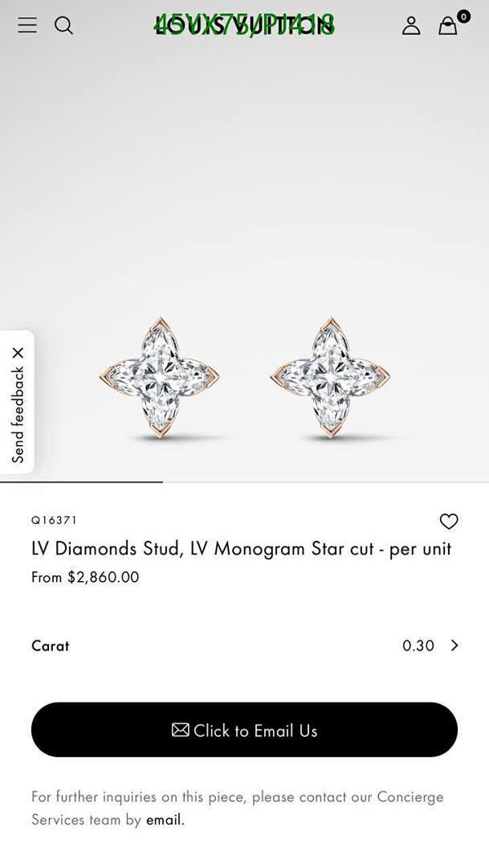The width and height of the screenshot is (489, 868).
Task: Toggle favorite status on the diamond studs
Action: [449, 522]
